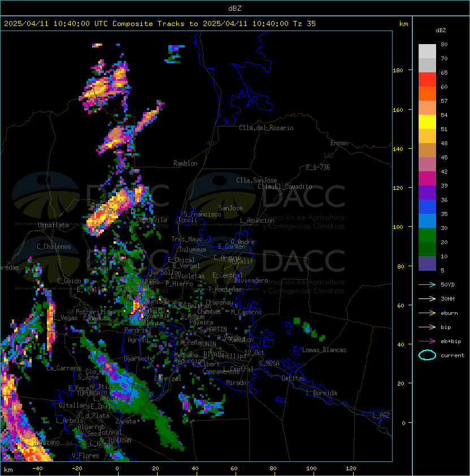Viewport: 470px width, 476px height.
Task: Click the magenta eb+bip arrow in legend
Action: pyautogui.click(x=427, y=341)
